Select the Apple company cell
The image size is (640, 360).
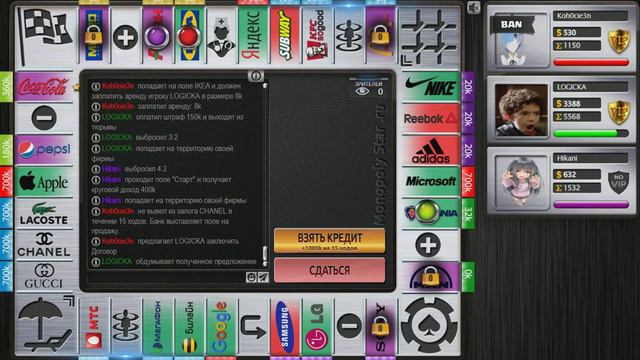(x=44, y=182)
